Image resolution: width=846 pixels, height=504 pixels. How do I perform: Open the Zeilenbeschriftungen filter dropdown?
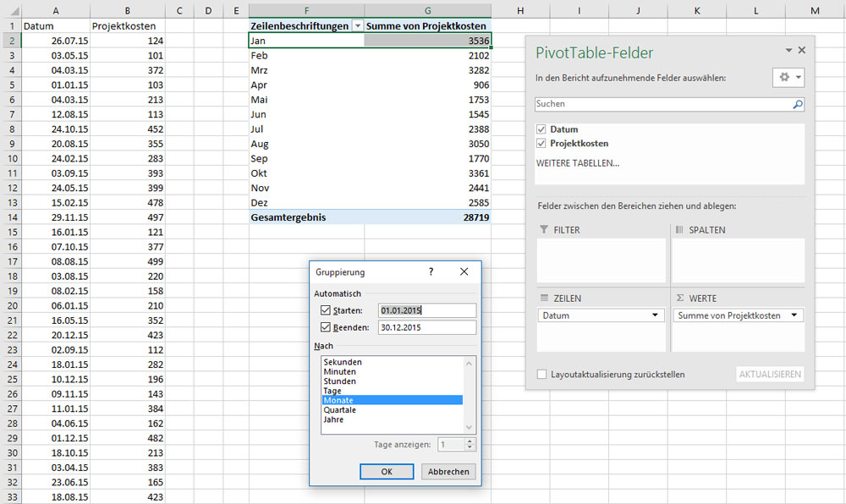pyautogui.click(x=358, y=26)
